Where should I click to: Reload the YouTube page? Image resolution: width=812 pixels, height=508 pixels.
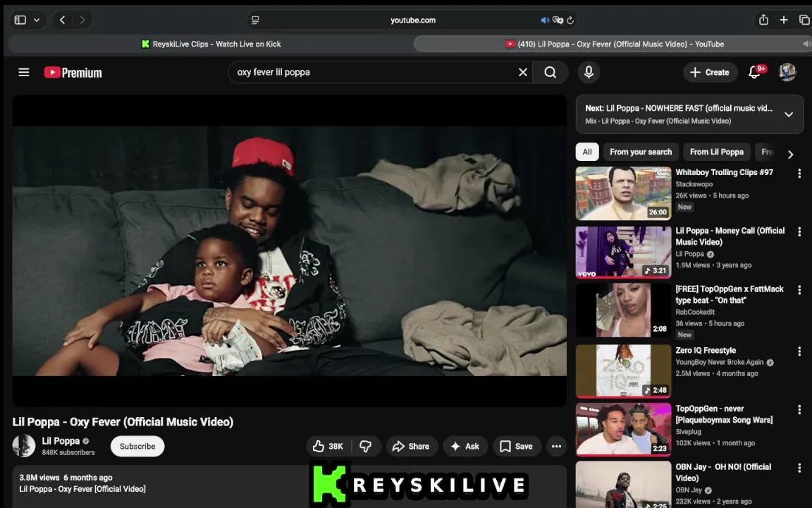(570, 20)
